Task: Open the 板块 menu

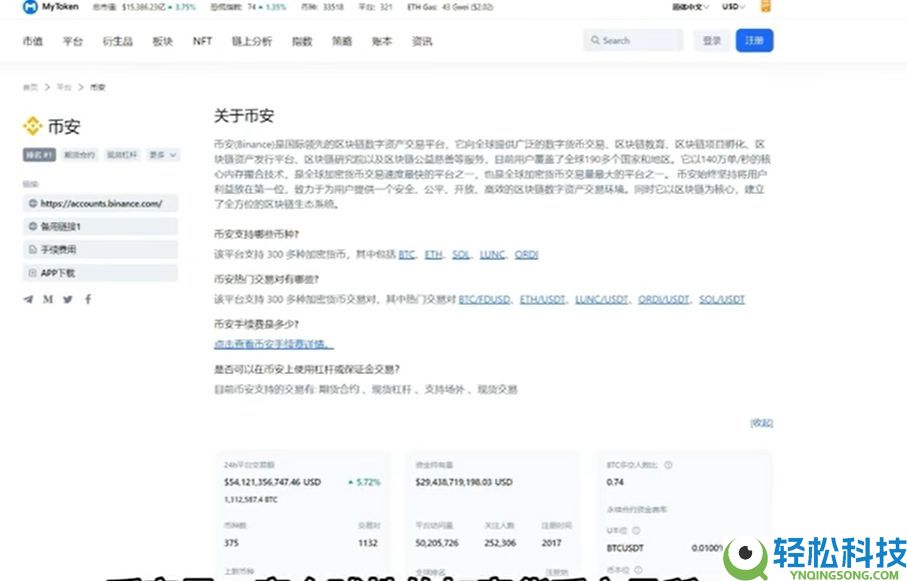Action: (x=163, y=41)
